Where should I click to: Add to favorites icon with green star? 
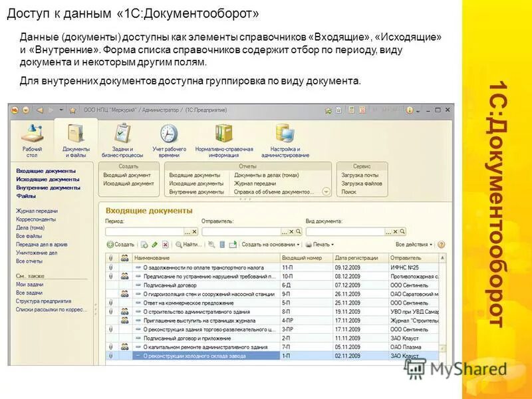point(328,110)
